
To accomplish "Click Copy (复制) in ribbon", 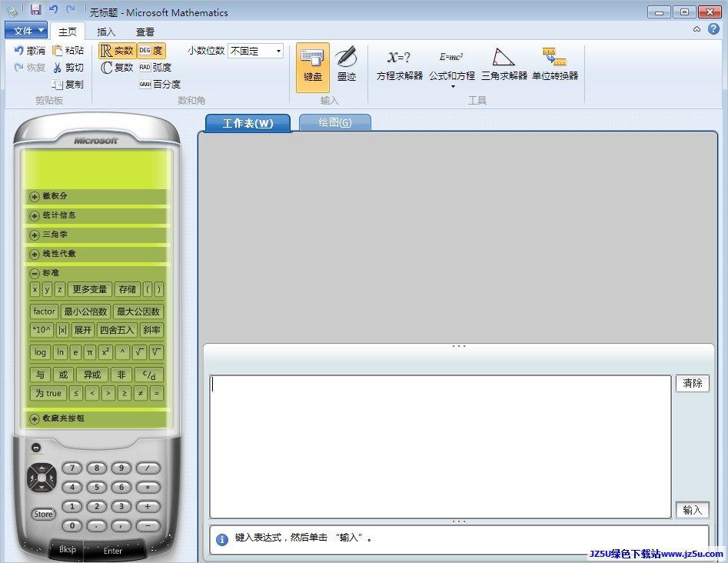I will click(68, 84).
